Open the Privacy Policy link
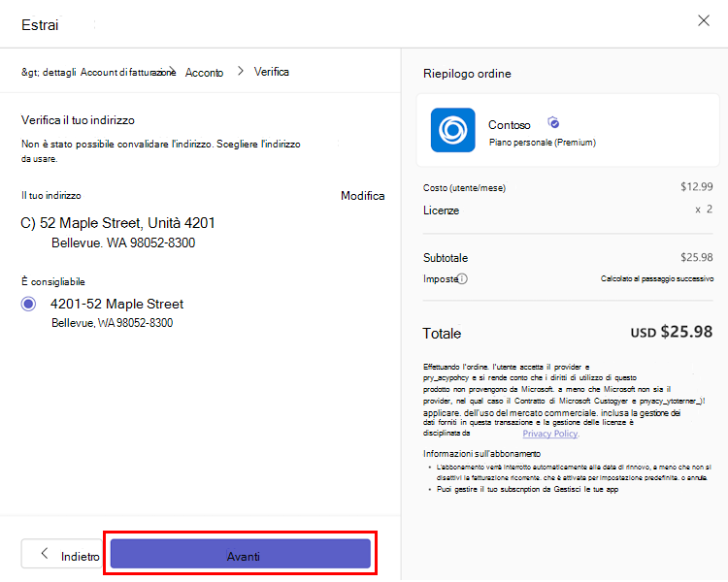Image resolution: width=728 pixels, height=582 pixels. click(x=550, y=434)
